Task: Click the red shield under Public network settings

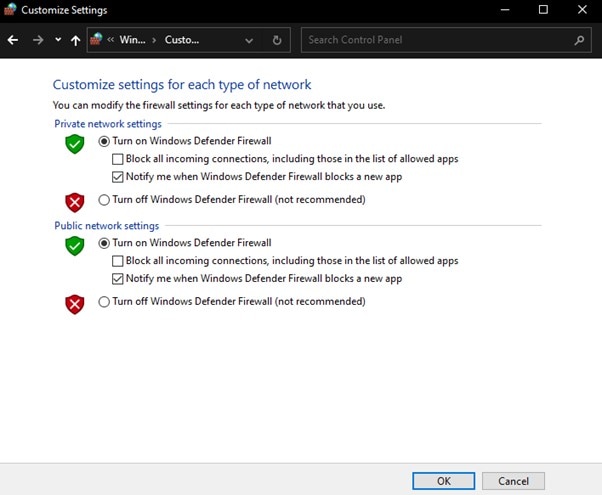Action: [x=75, y=305]
